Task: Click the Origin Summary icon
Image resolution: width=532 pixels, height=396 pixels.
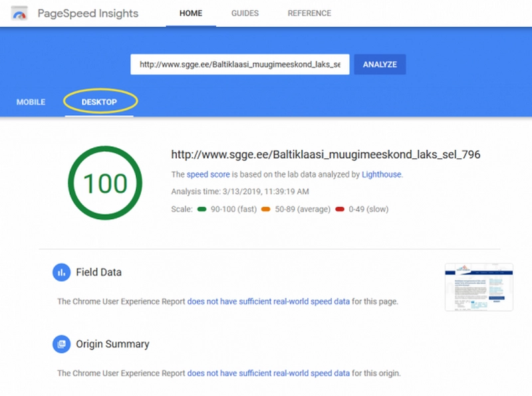Action: [x=61, y=344]
